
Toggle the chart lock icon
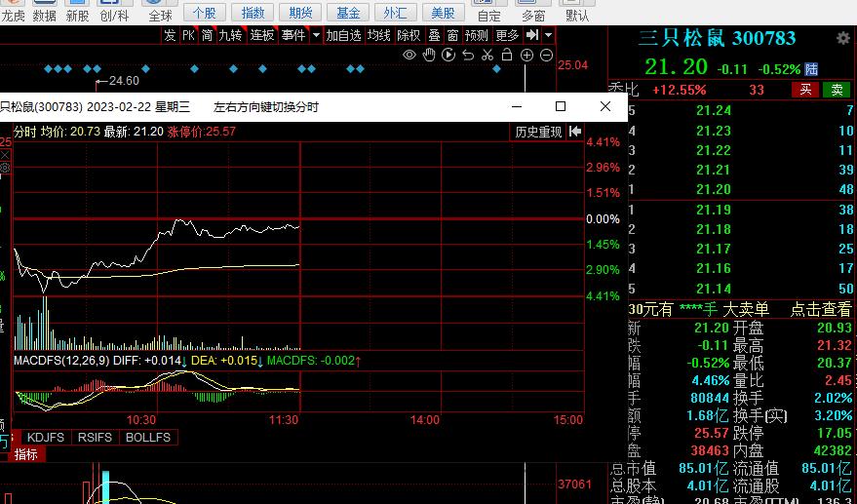(507, 55)
